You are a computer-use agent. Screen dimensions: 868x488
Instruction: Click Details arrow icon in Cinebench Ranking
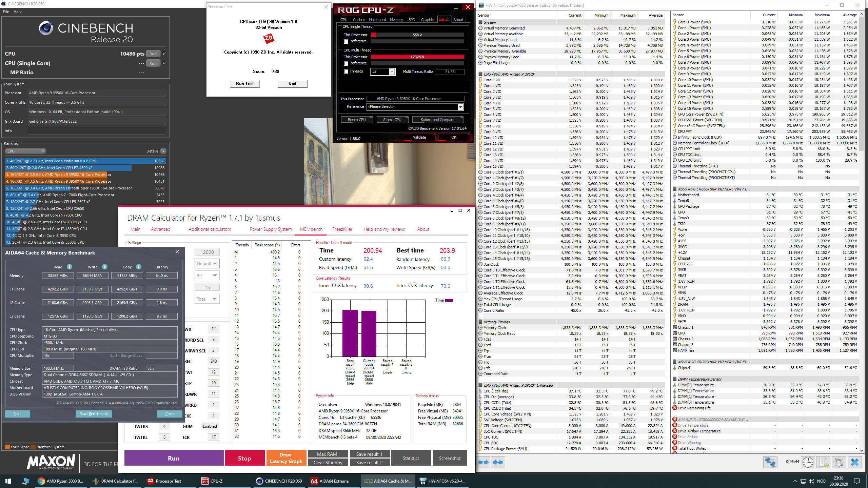coord(163,151)
